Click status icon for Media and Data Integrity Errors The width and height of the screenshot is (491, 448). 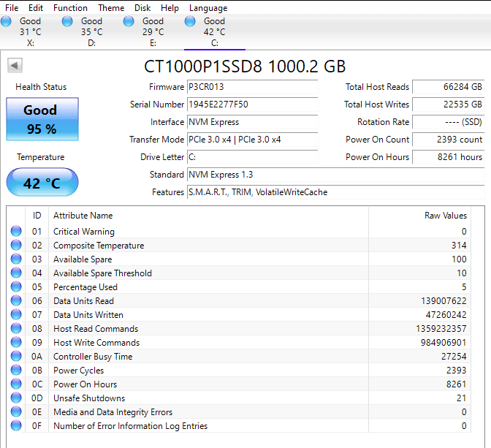pyautogui.click(x=16, y=411)
